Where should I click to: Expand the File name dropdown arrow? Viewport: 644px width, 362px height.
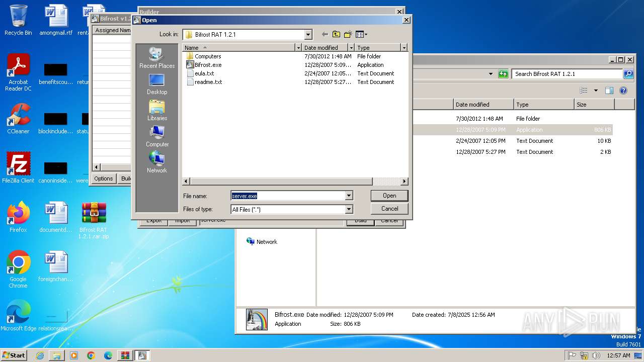tap(349, 196)
